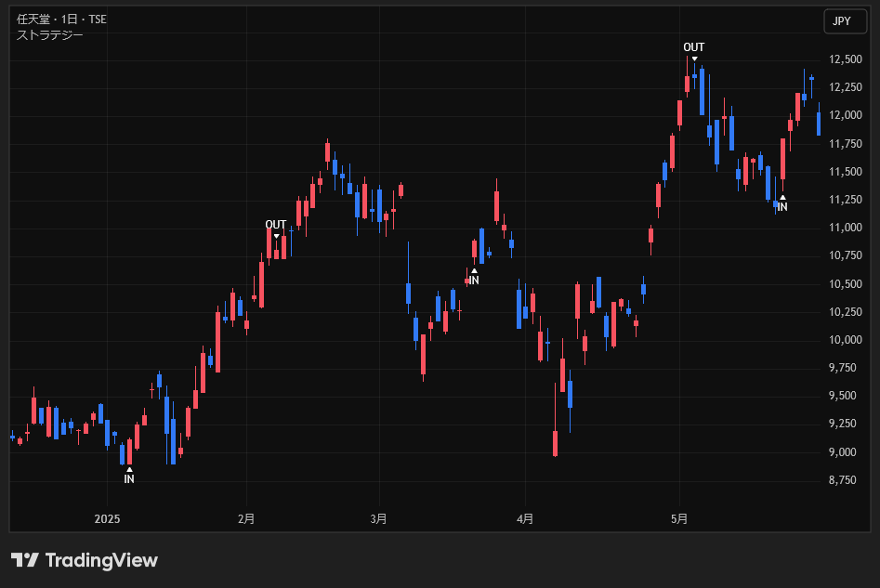Open the TradingView logo link
The height and width of the screenshot is (588, 880).
tap(85, 560)
